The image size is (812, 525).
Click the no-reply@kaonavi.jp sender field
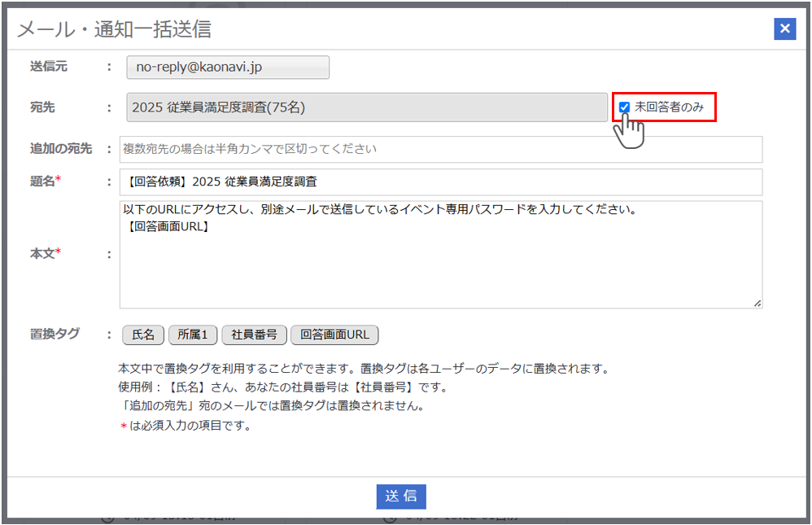(228, 68)
